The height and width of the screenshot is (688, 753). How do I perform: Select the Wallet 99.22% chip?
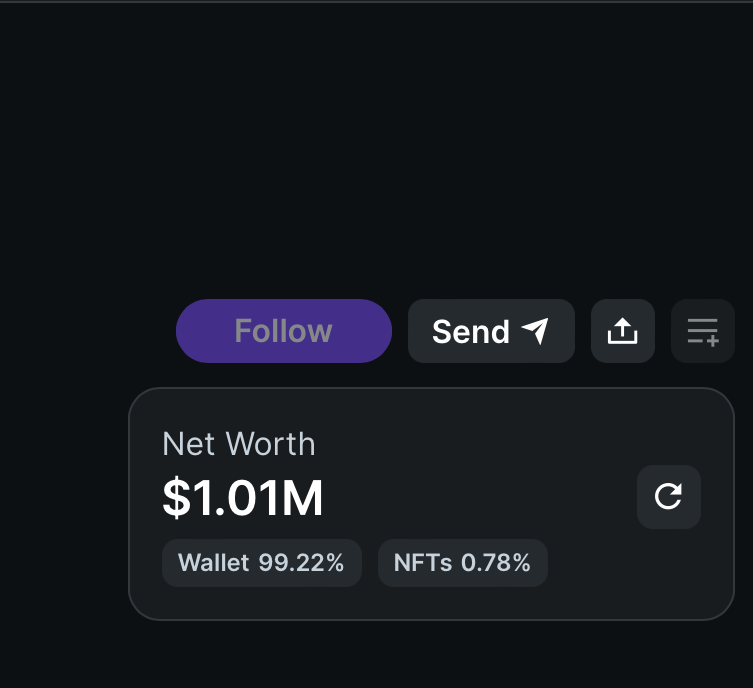pyautogui.click(x=261, y=563)
